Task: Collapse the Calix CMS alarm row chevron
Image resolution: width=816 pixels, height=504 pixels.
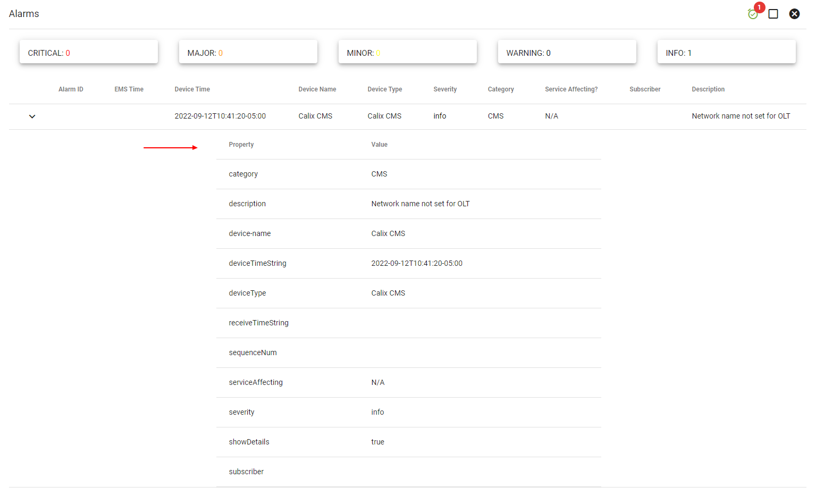Action: pyautogui.click(x=32, y=116)
